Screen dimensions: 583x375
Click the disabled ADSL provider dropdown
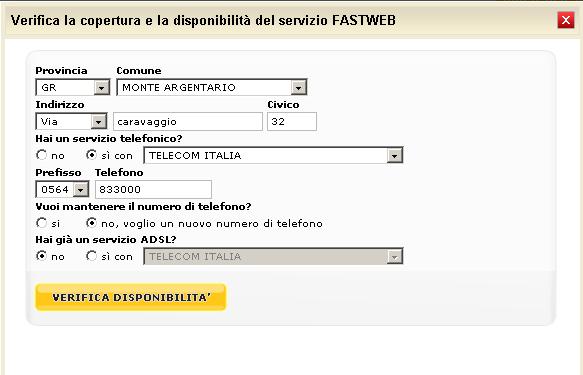(x=273, y=256)
